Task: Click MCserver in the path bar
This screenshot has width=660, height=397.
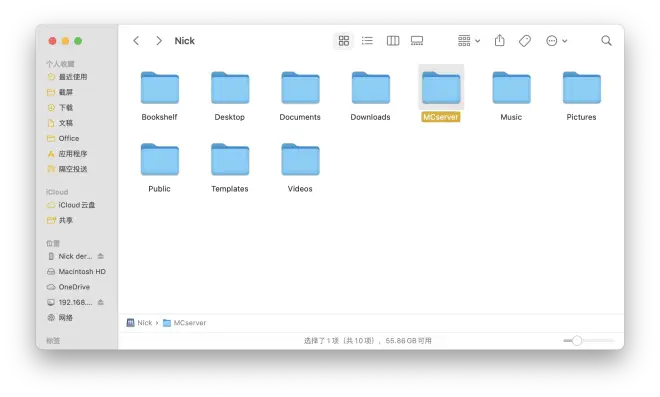Action: click(x=185, y=323)
